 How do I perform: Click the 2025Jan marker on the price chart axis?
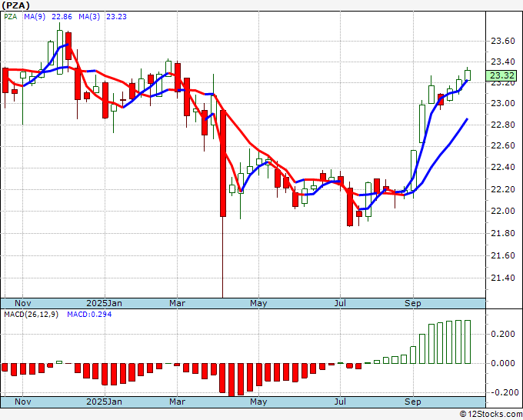coord(104,303)
